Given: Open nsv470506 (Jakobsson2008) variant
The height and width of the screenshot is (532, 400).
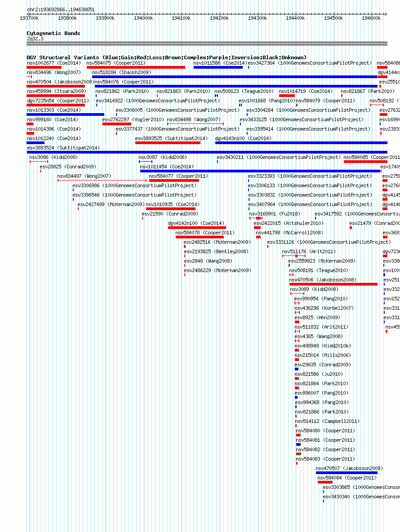Looking at the screenshot, I should [323, 280].
